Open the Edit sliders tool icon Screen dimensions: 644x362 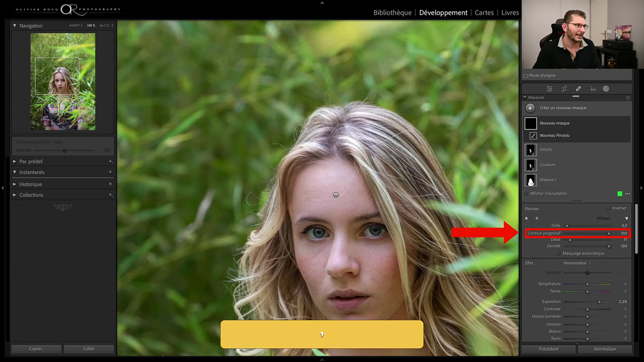pos(549,89)
